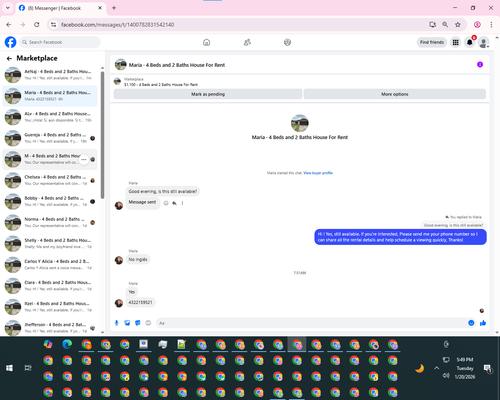Open Task View on the taskbar
This screenshot has width=500, height=400.
click(x=28, y=368)
